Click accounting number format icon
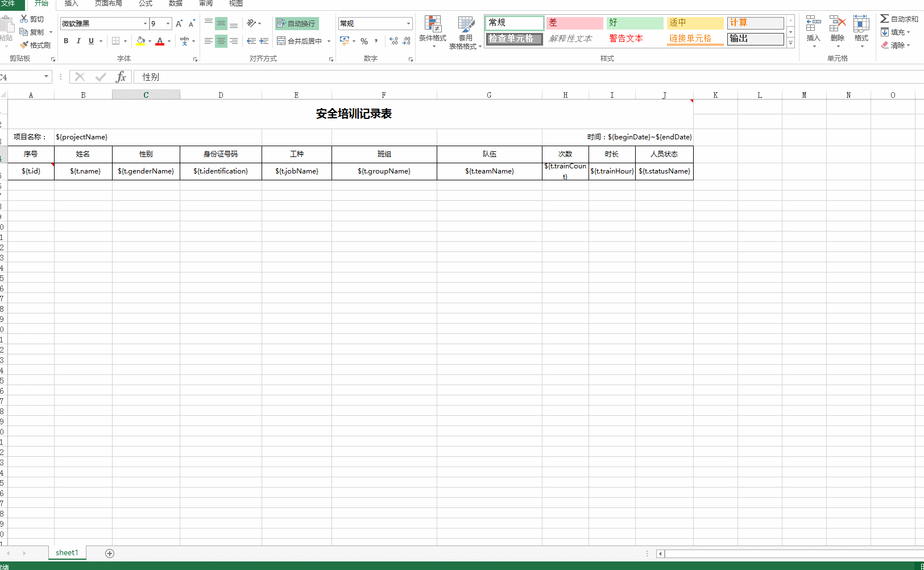Screen dimensions: 924x570 [345, 41]
